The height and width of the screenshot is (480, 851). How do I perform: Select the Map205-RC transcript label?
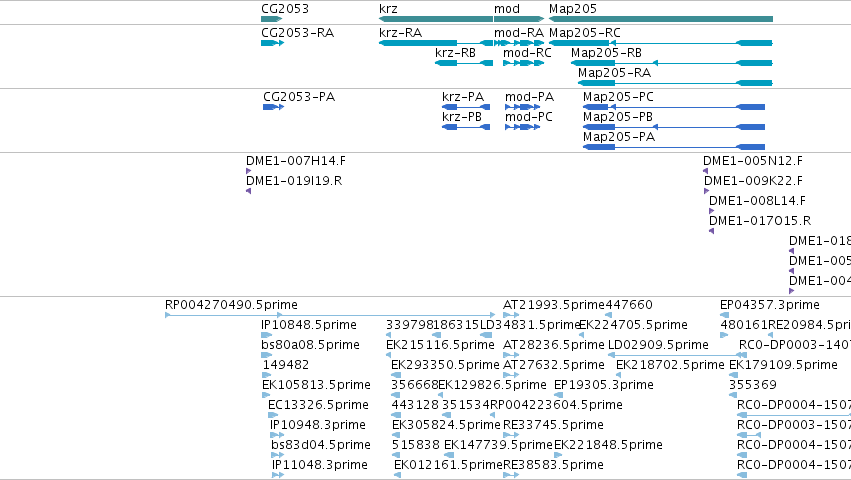click(x=585, y=33)
